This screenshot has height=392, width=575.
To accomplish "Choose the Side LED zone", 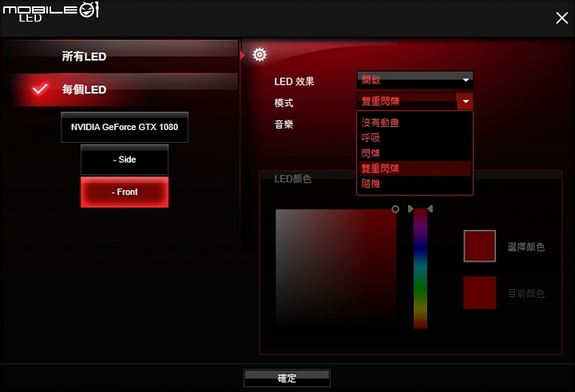I will coord(125,160).
